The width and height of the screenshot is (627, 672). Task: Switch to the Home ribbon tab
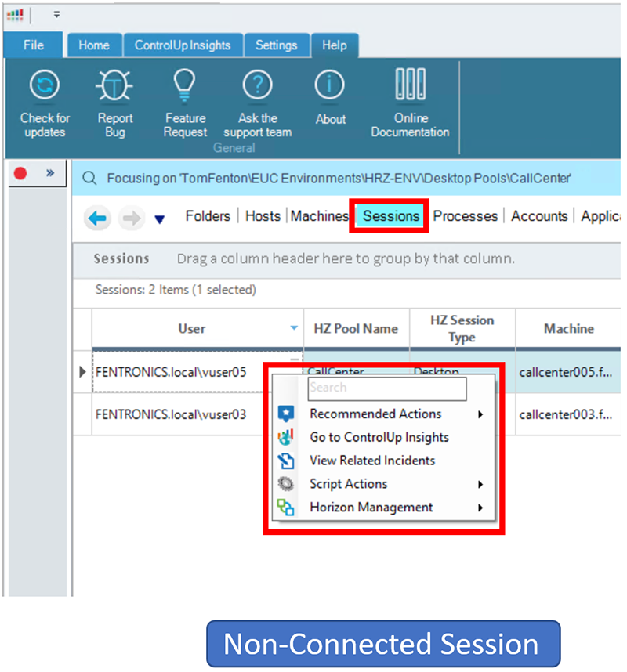(x=94, y=45)
